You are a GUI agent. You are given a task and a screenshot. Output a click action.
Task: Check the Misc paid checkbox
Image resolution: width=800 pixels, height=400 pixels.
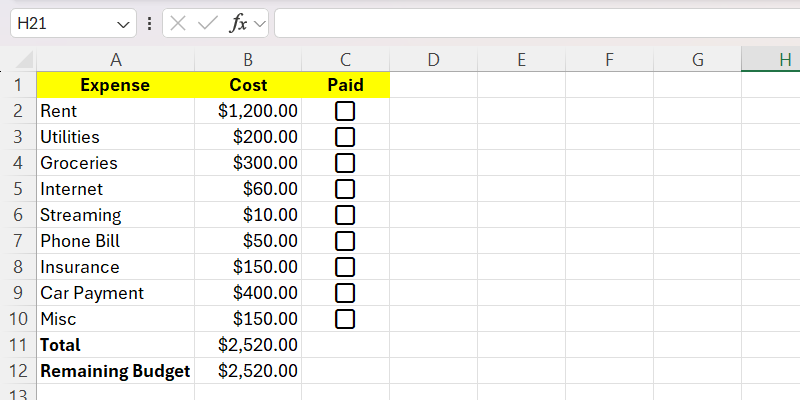coord(345,319)
